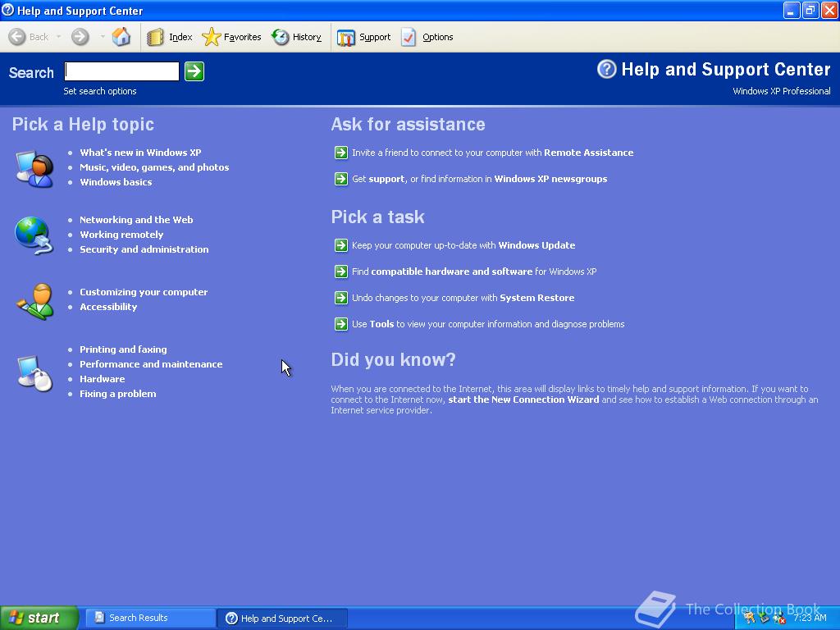
Task: Open the Index book icon
Action: 155,37
